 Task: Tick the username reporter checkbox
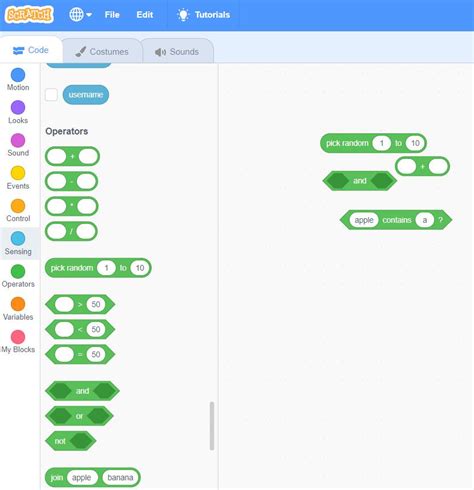pyautogui.click(x=51, y=95)
